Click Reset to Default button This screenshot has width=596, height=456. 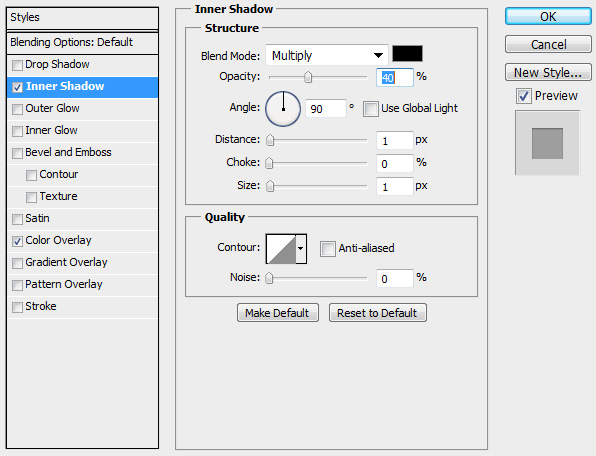pos(377,313)
